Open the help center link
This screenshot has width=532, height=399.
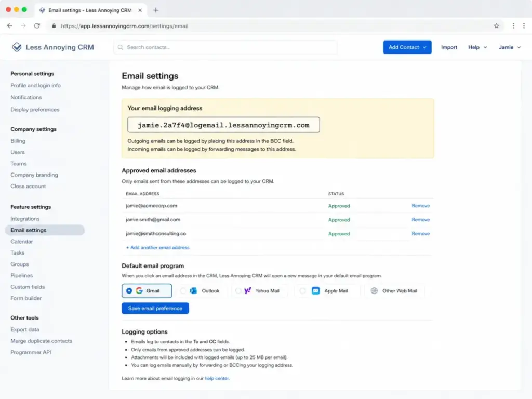(x=217, y=378)
